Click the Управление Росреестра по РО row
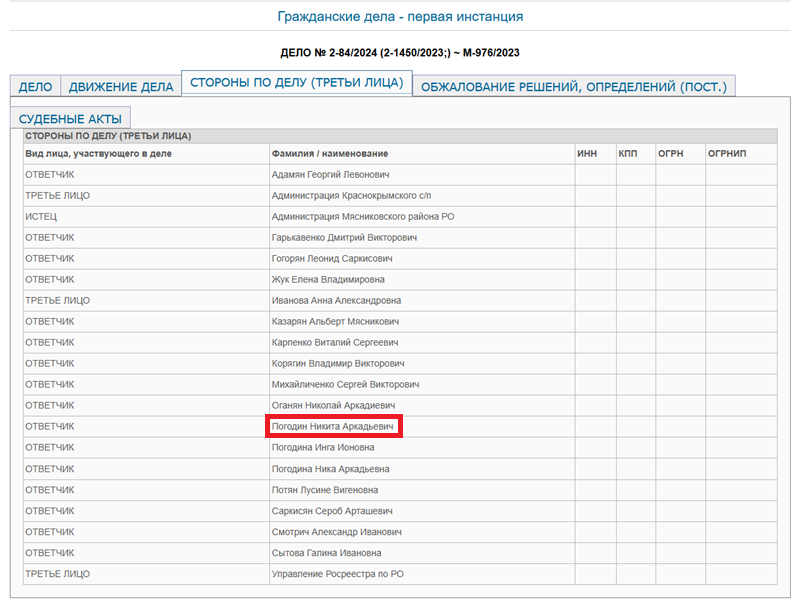The height and width of the screenshot is (602, 800). pos(337,574)
